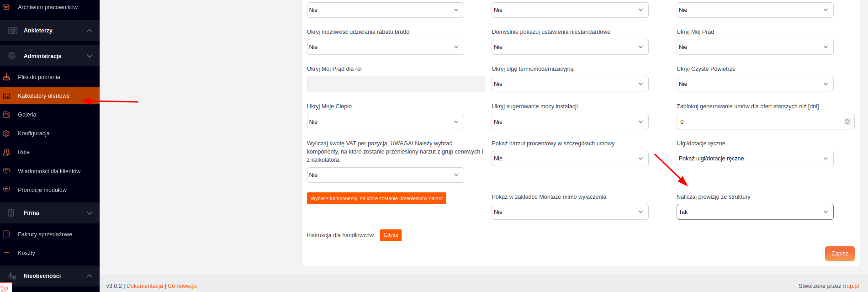Click the Zapisz button
Screen dimensions: 868x292
[839, 254]
